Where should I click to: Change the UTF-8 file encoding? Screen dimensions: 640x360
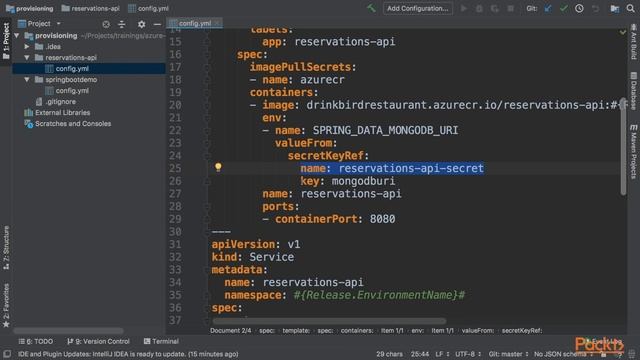(469, 354)
